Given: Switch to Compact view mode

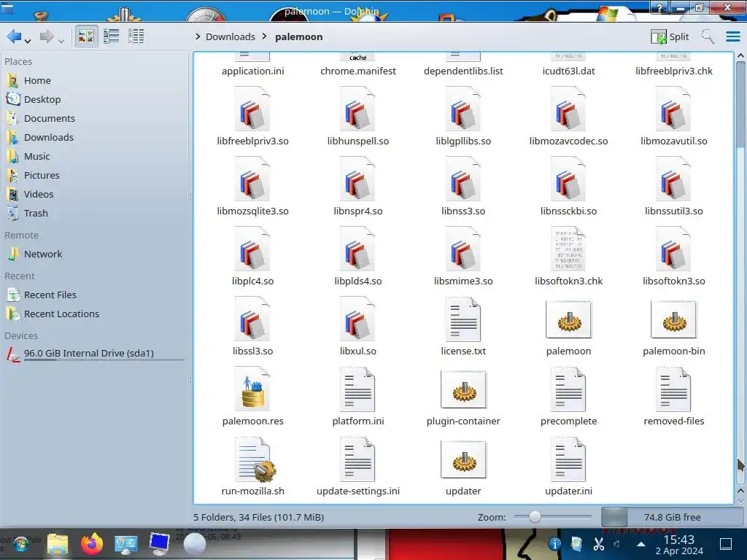Looking at the screenshot, I should [112, 36].
